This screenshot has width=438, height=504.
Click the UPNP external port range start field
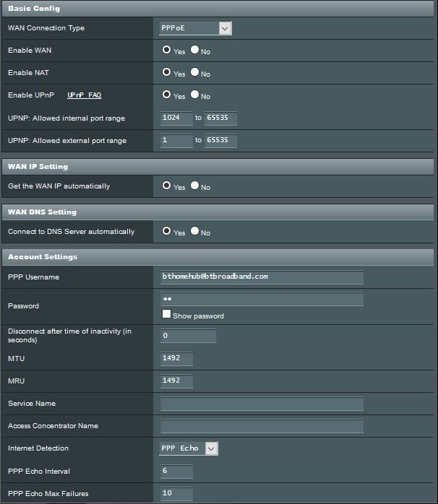click(176, 141)
